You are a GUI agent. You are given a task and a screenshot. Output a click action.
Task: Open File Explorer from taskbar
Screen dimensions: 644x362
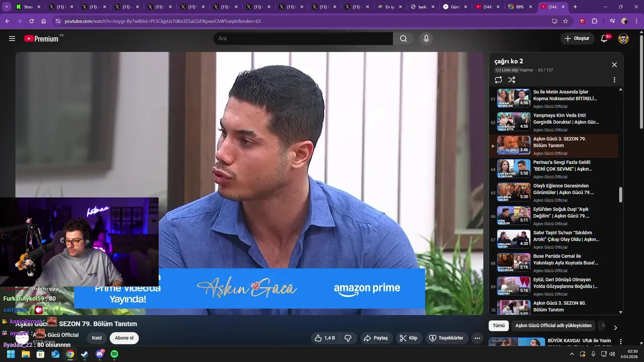point(26,354)
